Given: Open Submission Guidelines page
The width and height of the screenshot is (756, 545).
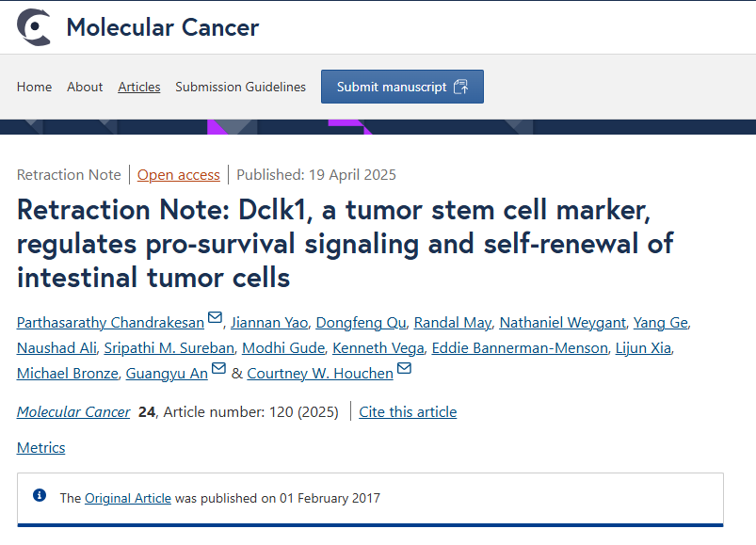Looking at the screenshot, I should tap(241, 87).
